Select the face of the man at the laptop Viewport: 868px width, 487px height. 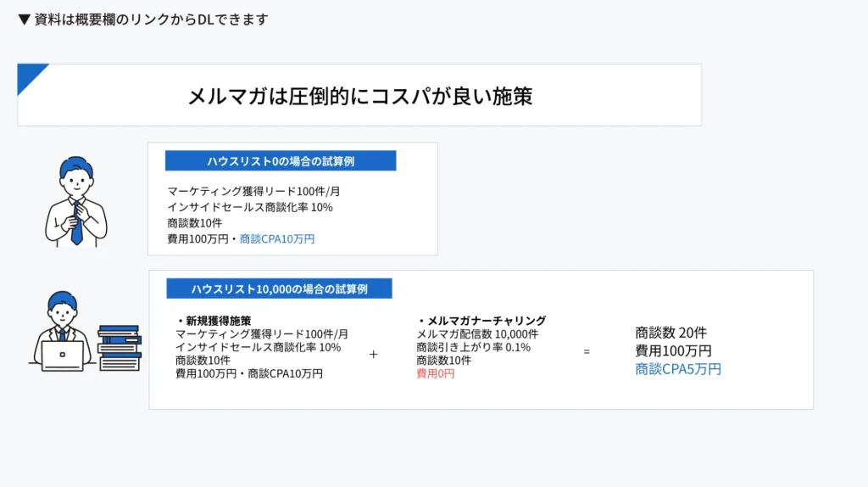(62, 311)
